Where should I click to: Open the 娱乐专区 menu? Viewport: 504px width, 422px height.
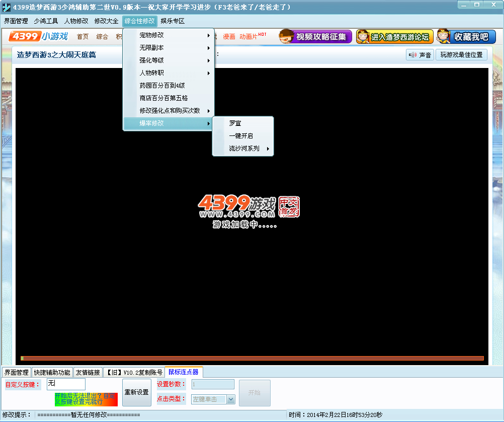[173, 21]
